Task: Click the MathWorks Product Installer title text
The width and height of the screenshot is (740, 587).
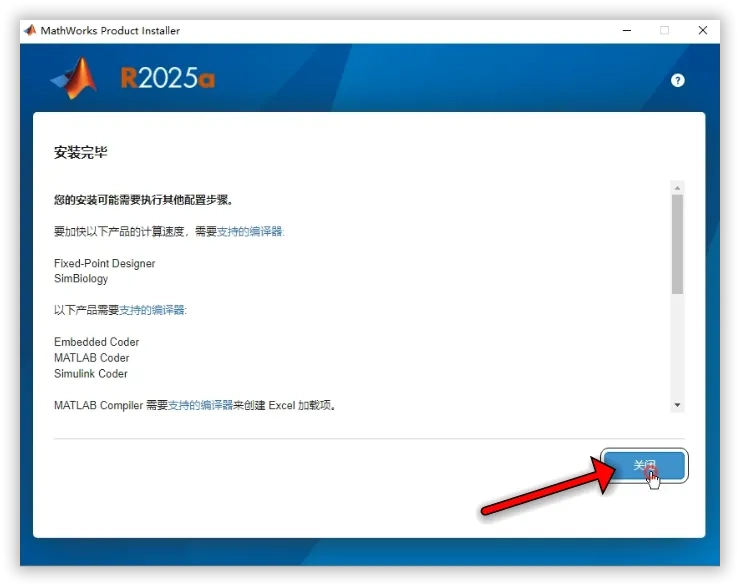Action: tap(110, 31)
